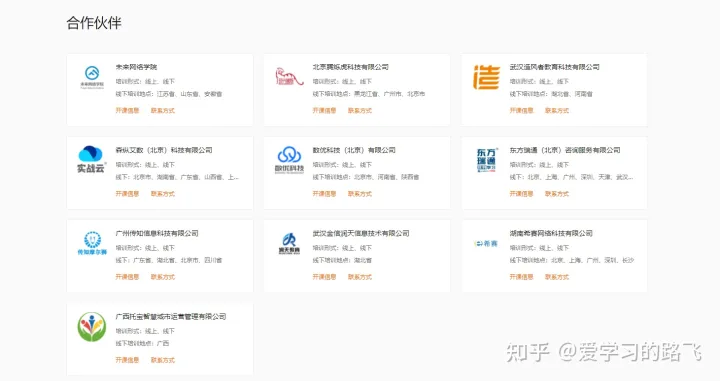
Task: Click the 北京、上海、广州、深圳、天津 location line
Action: pos(571,177)
